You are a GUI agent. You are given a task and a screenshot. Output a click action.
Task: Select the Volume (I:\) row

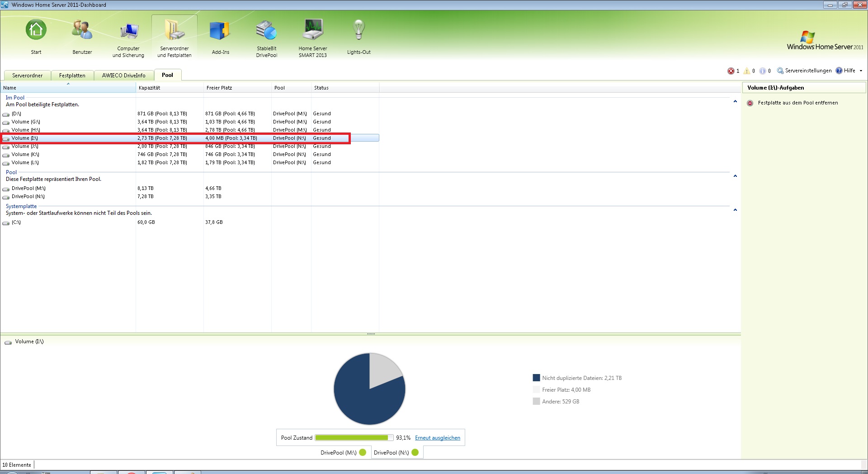pos(190,138)
